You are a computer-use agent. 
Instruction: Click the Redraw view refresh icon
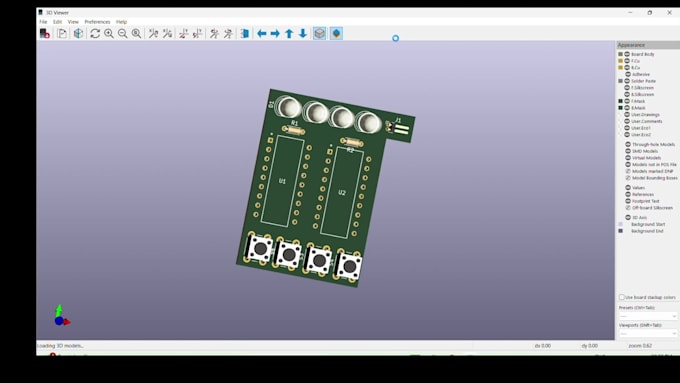click(x=95, y=33)
